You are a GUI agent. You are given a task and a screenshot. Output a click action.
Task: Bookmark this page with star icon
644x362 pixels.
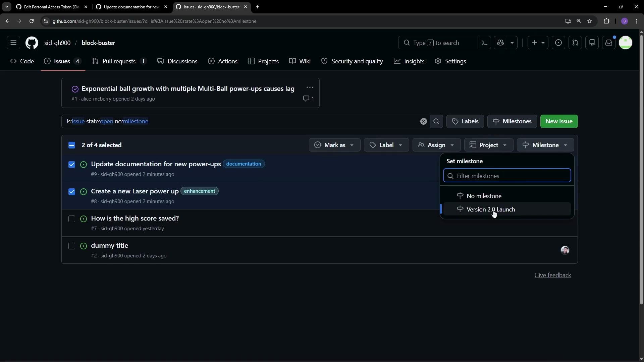(590, 21)
